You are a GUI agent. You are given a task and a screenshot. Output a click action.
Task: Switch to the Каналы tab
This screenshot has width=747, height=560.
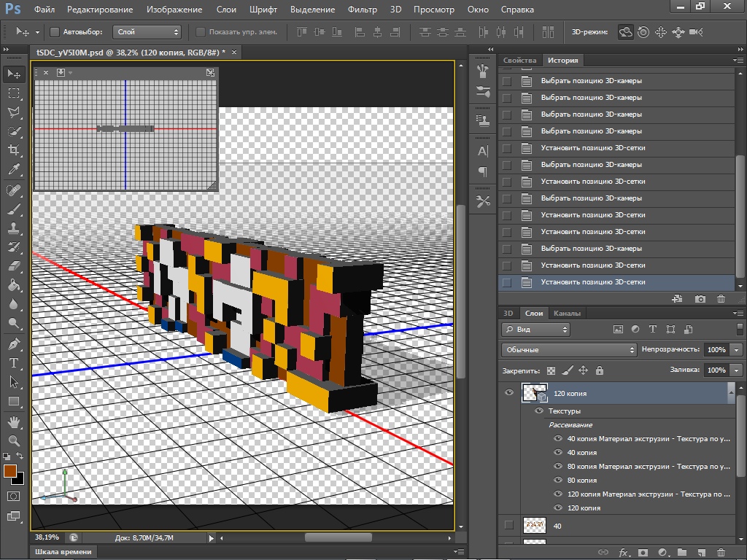[x=567, y=314]
